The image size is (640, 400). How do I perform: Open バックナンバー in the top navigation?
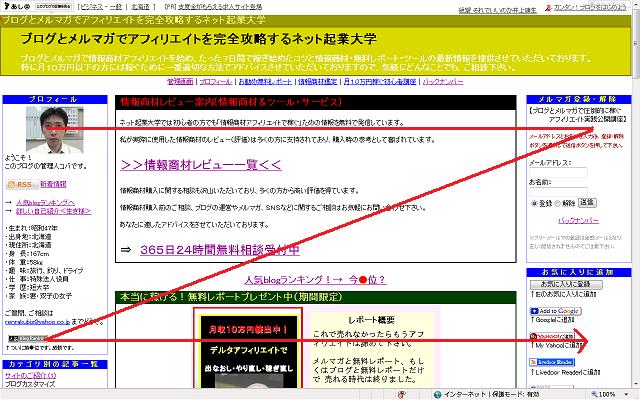(443, 81)
